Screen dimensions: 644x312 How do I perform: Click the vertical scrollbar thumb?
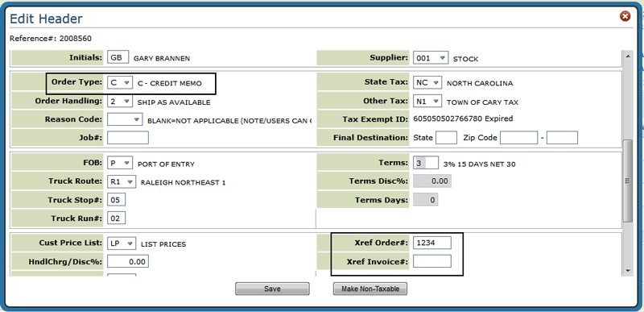(x=628, y=181)
